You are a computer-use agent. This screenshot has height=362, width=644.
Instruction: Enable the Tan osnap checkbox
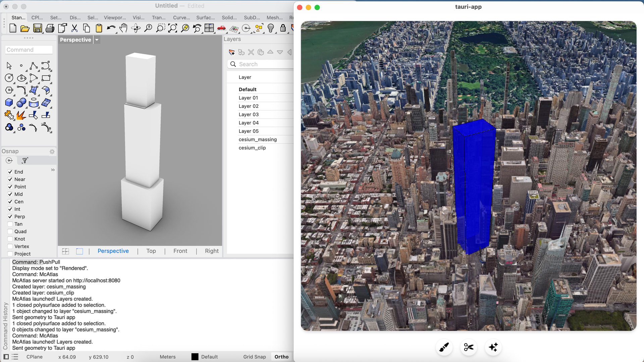10,224
